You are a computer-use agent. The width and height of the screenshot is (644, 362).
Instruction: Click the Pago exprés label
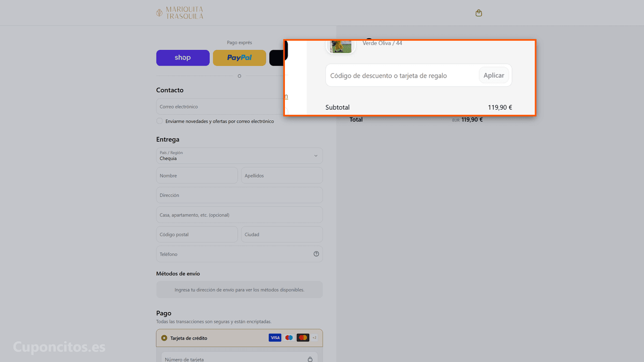point(239,42)
